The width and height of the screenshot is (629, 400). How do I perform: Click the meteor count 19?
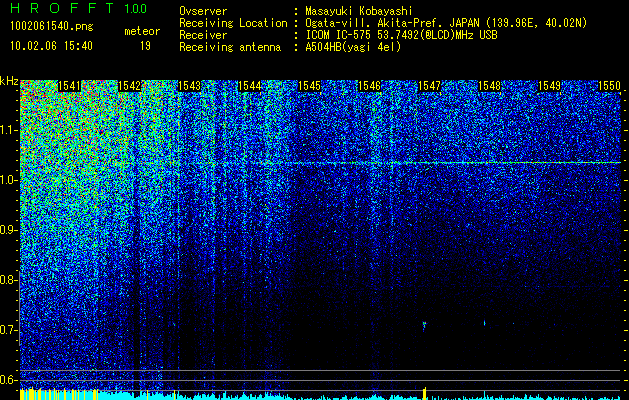tap(145, 46)
